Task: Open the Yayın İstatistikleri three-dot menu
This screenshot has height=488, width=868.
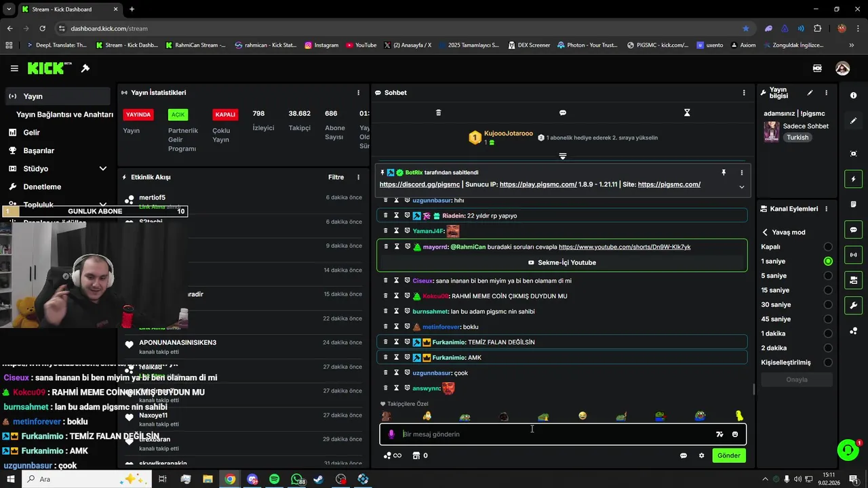Action: pos(358,93)
